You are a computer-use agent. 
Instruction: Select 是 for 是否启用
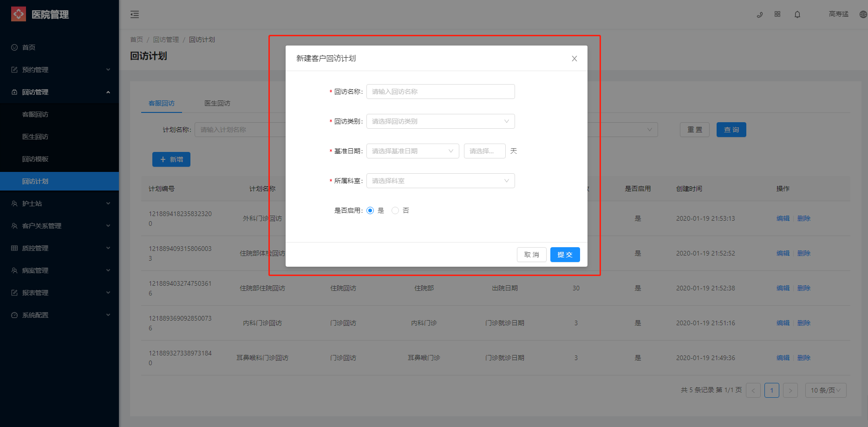click(x=370, y=210)
